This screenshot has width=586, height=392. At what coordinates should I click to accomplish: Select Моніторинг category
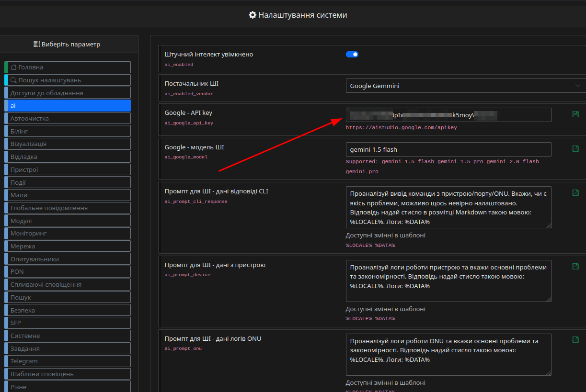pyautogui.click(x=68, y=234)
